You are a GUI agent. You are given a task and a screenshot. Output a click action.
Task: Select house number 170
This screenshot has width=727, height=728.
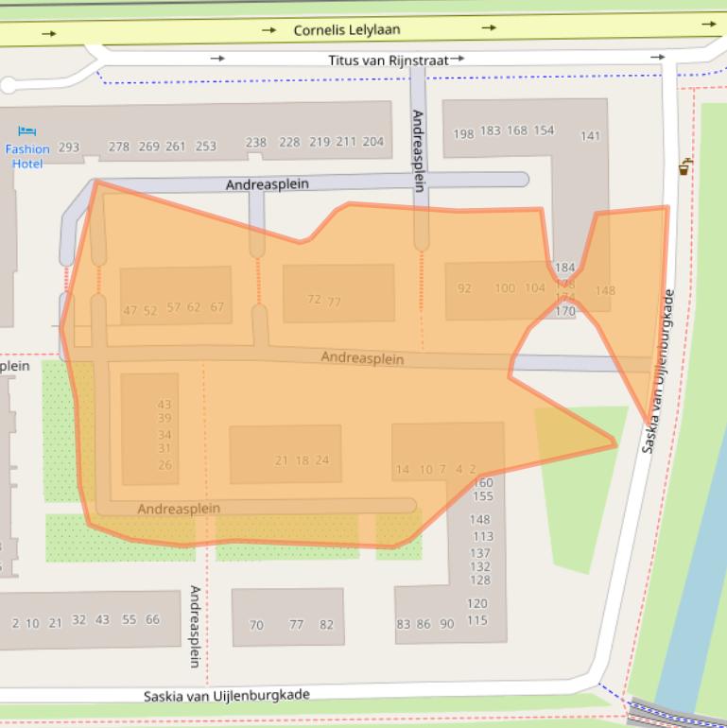tap(564, 311)
